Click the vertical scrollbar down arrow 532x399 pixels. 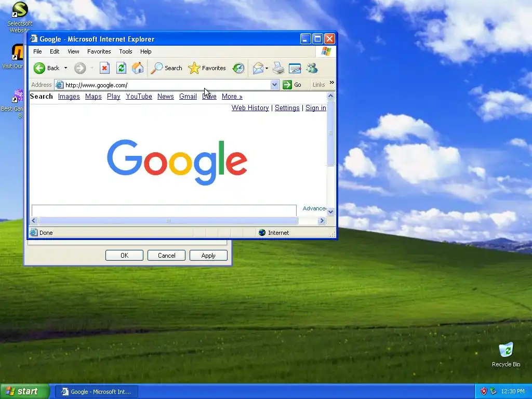(331, 212)
